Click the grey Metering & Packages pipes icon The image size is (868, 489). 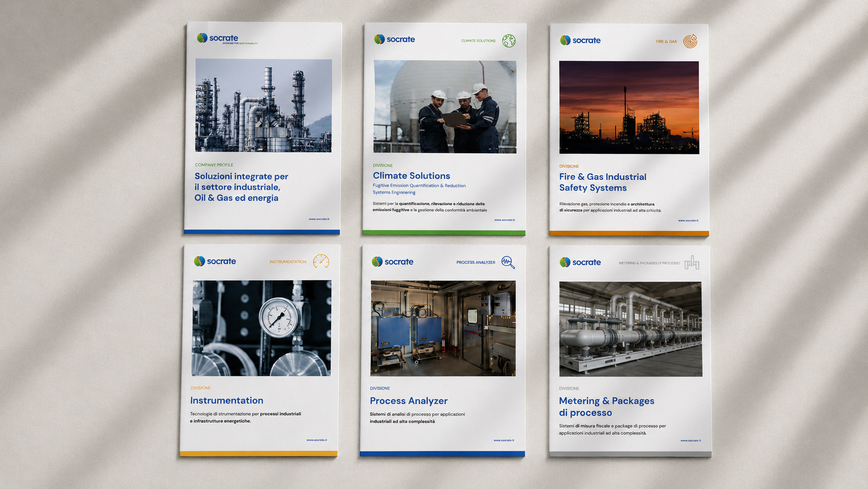[x=691, y=262]
